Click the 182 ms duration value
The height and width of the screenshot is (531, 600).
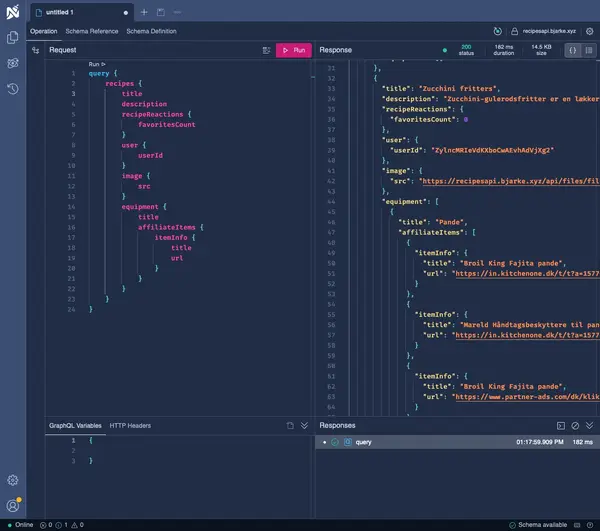coord(504,50)
